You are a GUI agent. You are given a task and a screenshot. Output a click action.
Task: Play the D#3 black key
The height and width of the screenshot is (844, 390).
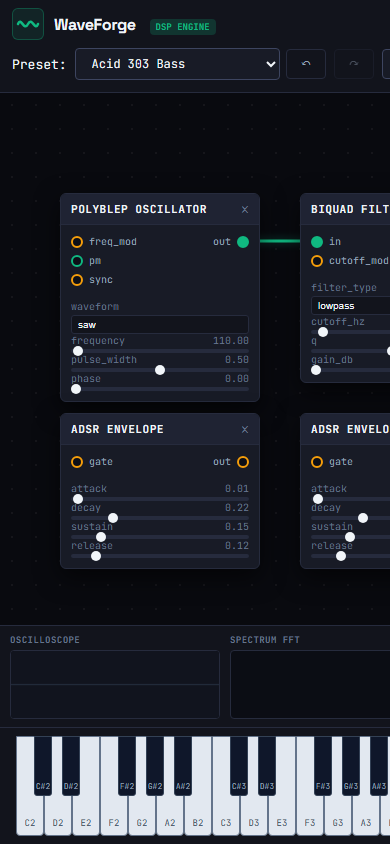pyautogui.click(x=267, y=766)
